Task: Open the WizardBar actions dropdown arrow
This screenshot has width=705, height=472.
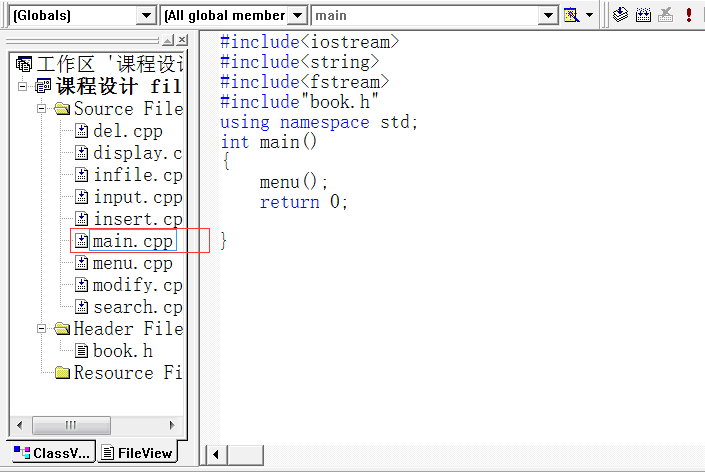Action: (x=589, y=15)
